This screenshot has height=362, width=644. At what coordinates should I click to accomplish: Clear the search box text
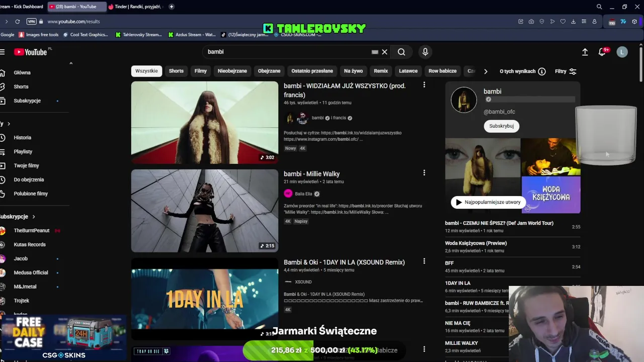(384, 52)
